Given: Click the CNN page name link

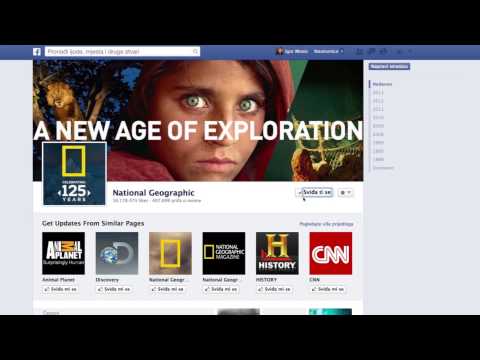Looking at the screenshot, I should [x=314, y=280].
